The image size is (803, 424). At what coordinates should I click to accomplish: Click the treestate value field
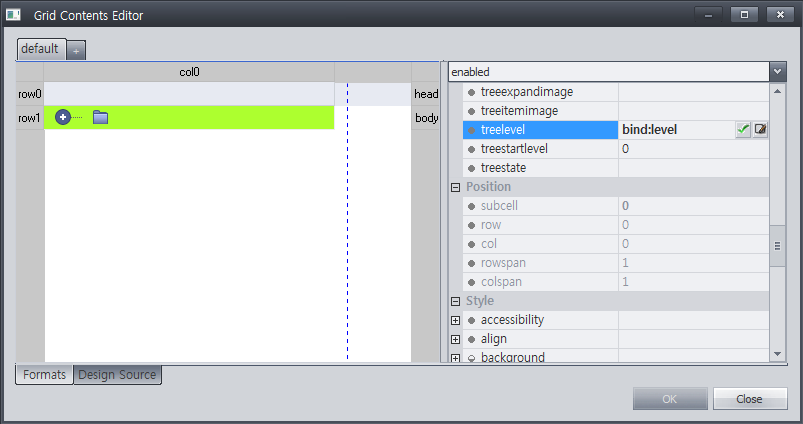coord(694,168)
